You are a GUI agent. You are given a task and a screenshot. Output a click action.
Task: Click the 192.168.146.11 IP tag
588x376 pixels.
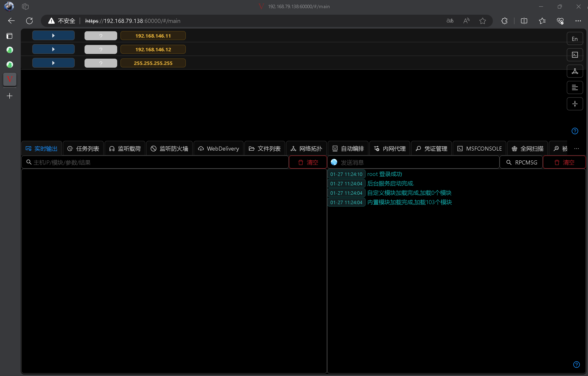153,36
